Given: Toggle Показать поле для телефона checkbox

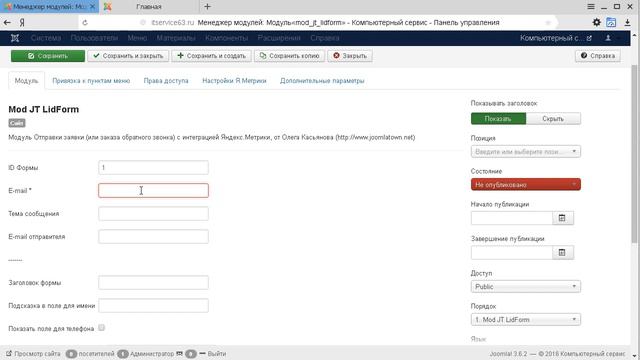Looking at the screenshot, I should click(102, 328).
